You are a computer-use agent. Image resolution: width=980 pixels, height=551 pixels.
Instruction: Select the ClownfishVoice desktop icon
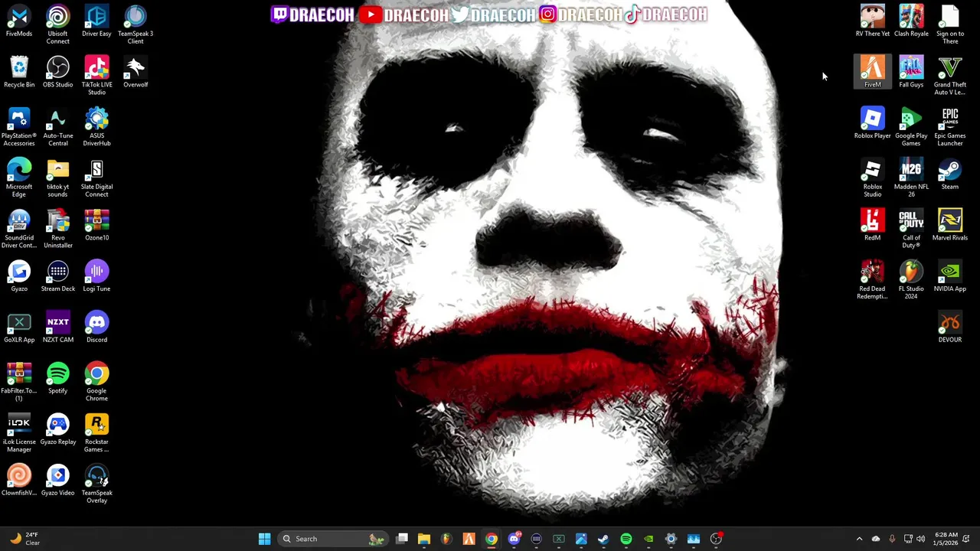[19, 481]
